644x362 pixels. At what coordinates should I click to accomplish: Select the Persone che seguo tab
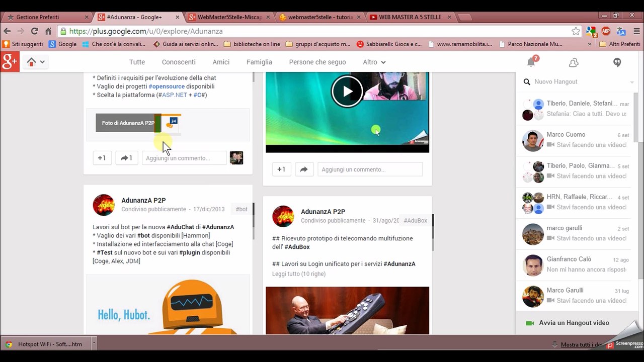pyautogui.click(x=317, y=62)
